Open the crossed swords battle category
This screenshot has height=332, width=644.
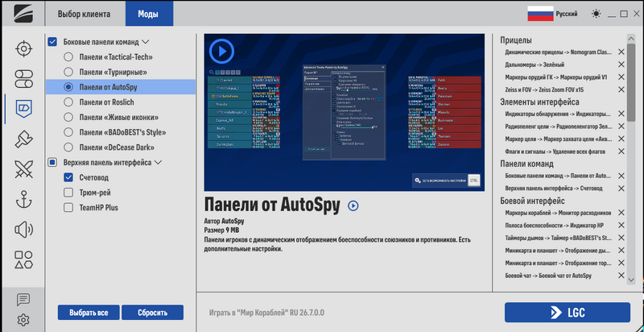[23, 169]
